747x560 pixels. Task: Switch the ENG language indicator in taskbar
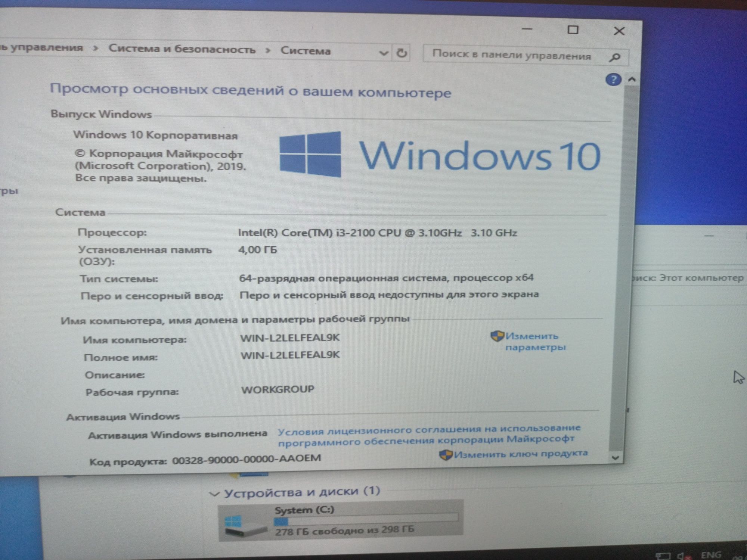point(711,555)
